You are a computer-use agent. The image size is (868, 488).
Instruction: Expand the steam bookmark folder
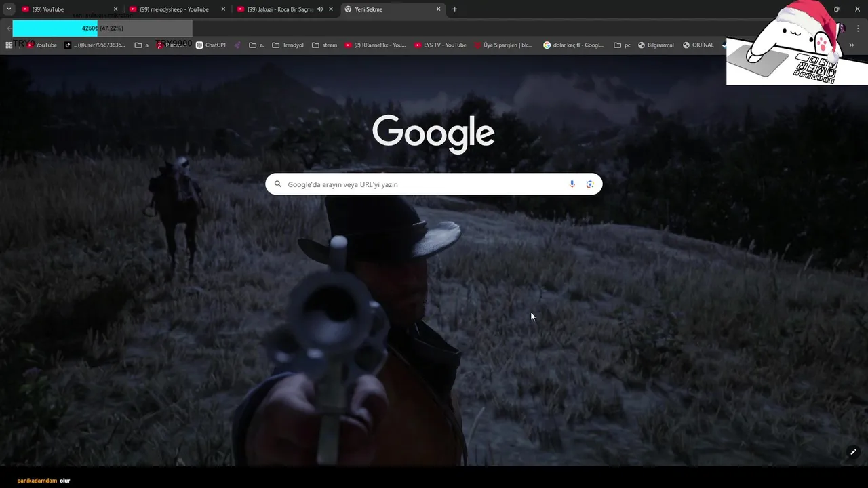(x=325, y=45)
